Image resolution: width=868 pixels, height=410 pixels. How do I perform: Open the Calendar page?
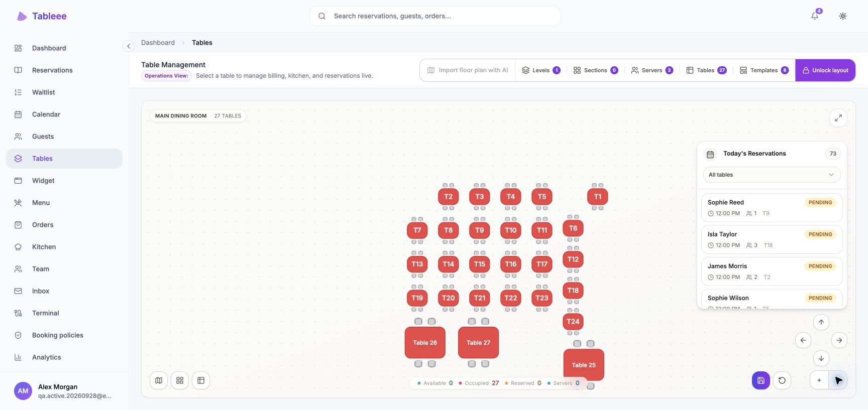pyautogui.click(x=64, y=114)
